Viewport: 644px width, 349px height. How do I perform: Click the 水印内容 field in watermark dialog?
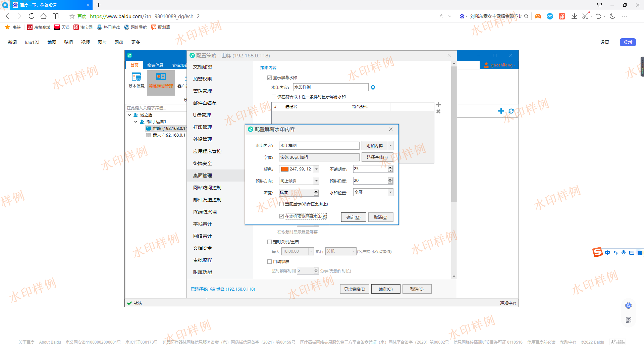coord(319,146)
